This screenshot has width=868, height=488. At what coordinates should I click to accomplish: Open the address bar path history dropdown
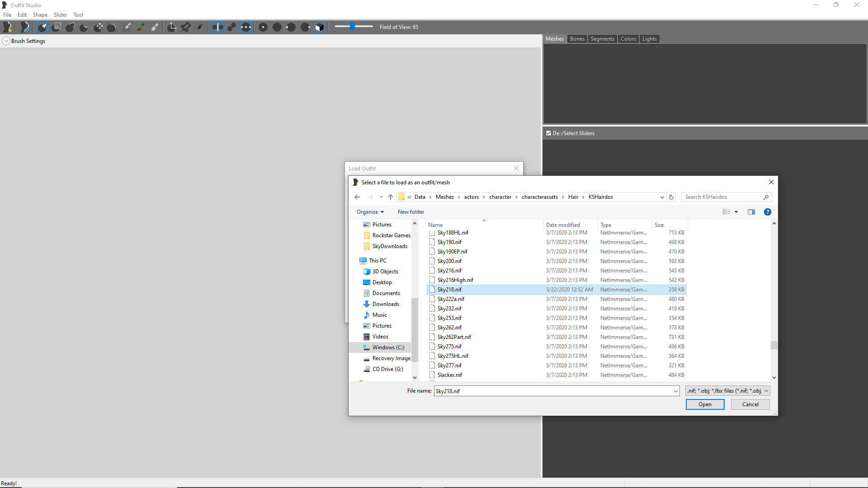pos(662,197)
